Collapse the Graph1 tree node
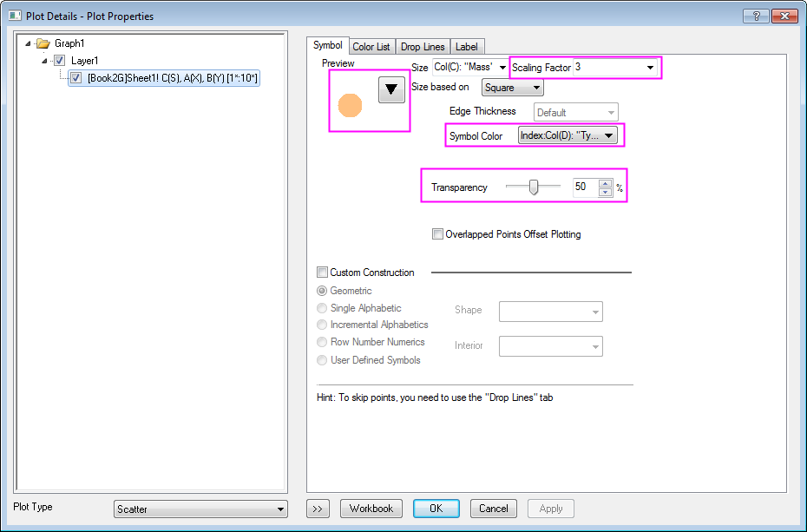Screen dimensions: 807x532 (30, 43)
